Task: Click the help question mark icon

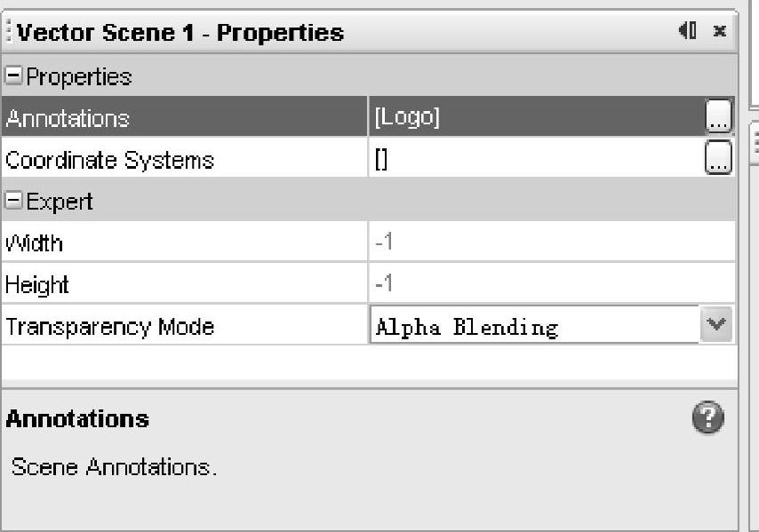Action: pyautogui.click(x=713, y=418)
